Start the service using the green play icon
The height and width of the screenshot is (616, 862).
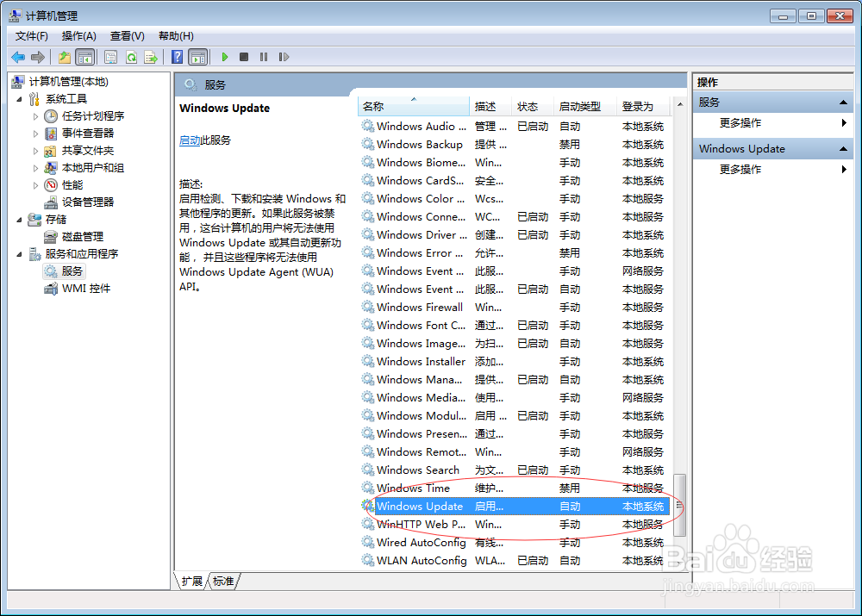click(225, 57)
